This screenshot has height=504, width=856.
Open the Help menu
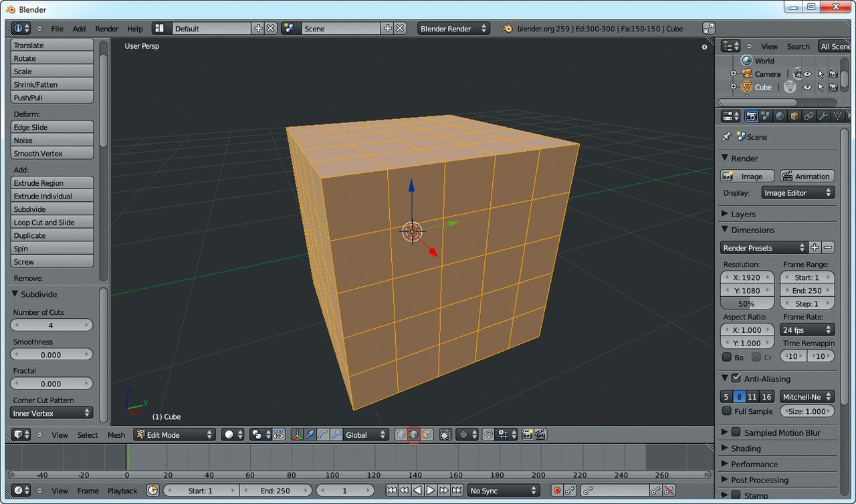click(x=135, y=29)
